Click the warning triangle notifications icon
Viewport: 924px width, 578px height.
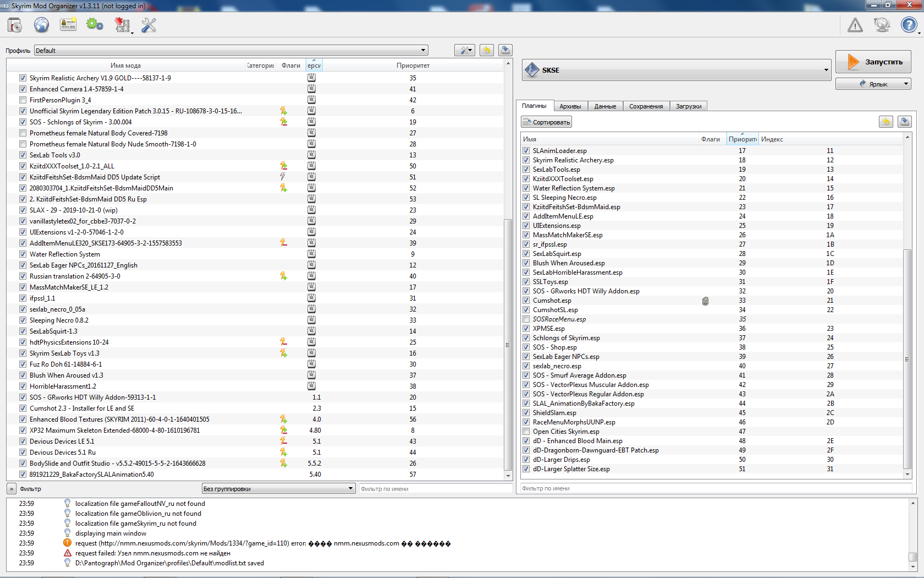click(x=855, y=25)
